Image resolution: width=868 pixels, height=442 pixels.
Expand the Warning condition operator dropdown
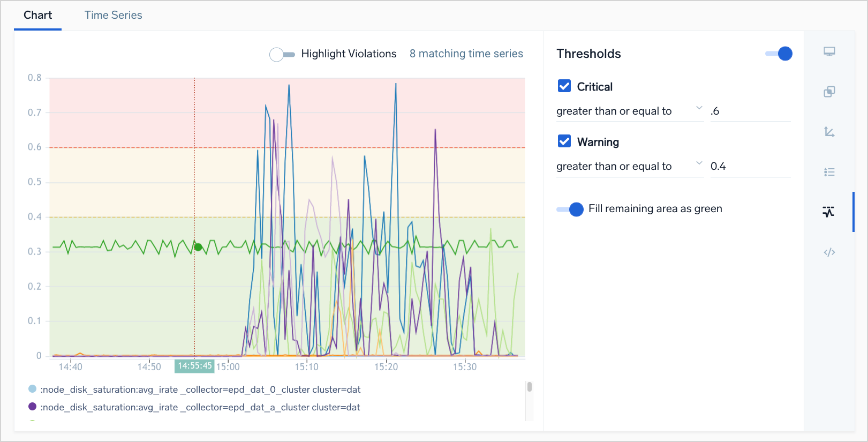click(x=629, y=166)
